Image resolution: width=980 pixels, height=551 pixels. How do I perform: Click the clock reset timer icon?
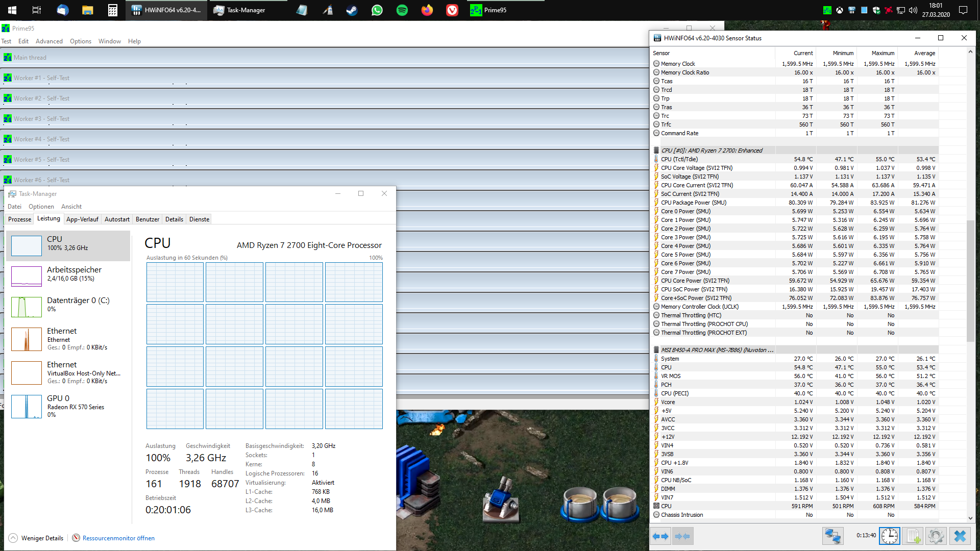tap(889, 536)
